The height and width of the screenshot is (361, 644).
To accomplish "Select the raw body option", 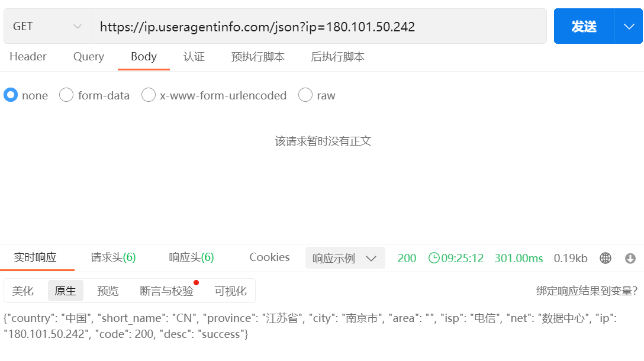I will click(305, 95).
